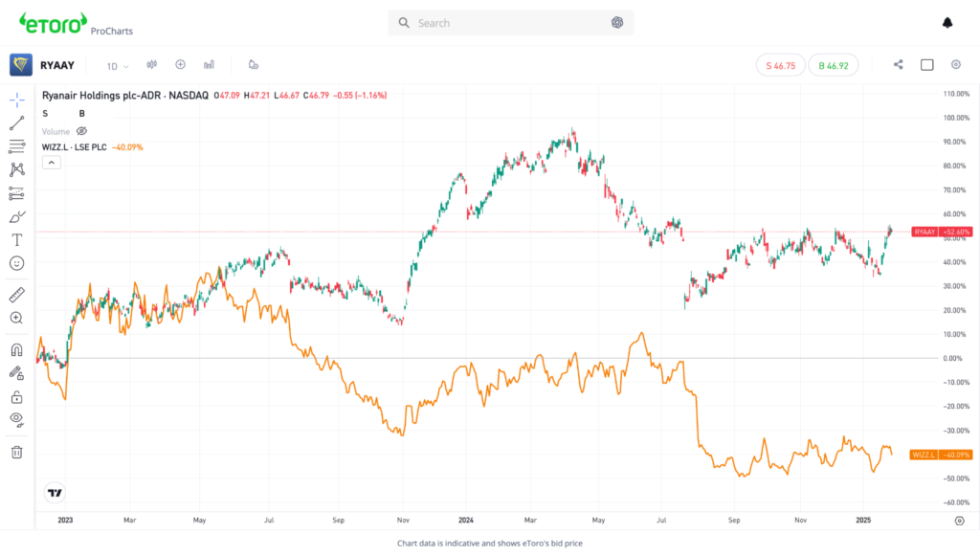Viewport: 980px width, 556px height.
Task: Click the S marker in legend
Action: pos(45,114)
